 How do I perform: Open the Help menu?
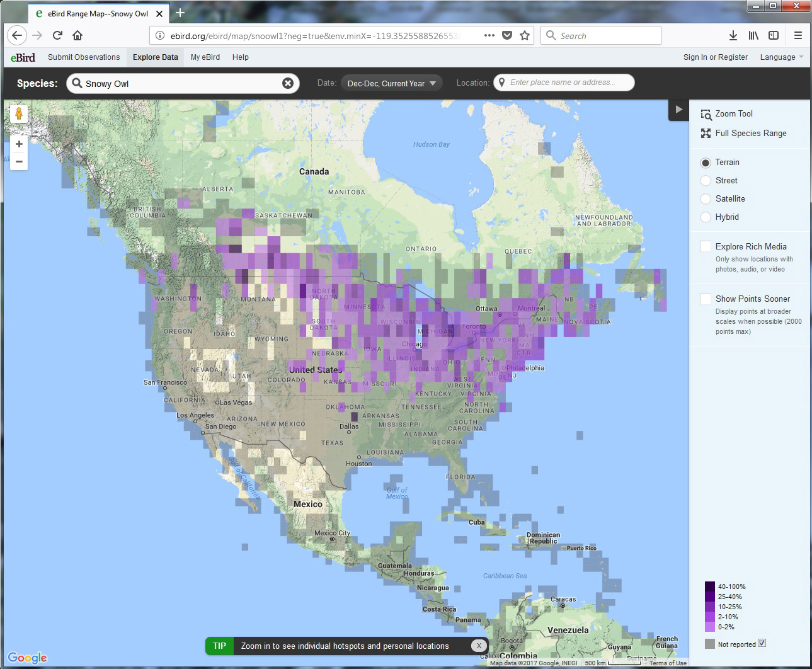241,57
